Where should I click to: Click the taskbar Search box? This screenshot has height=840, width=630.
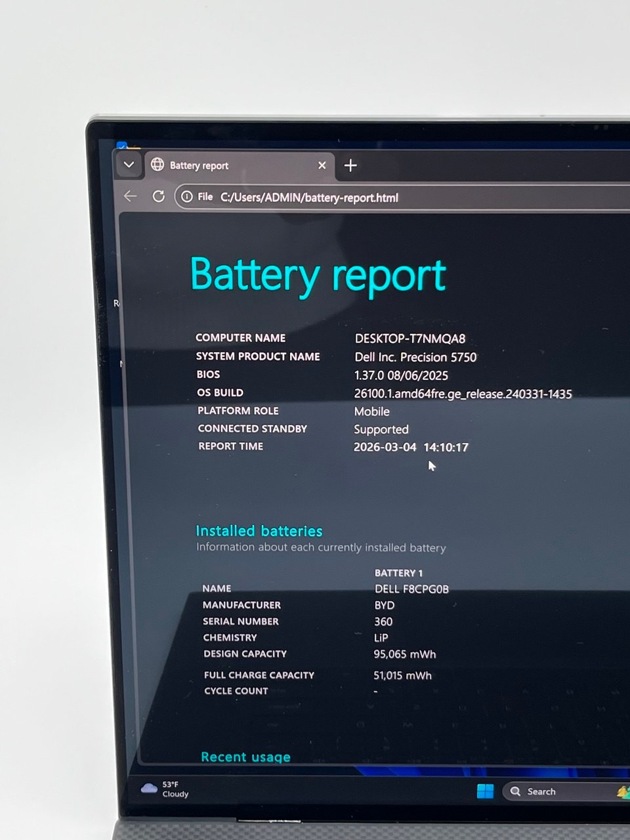(566, 791)
